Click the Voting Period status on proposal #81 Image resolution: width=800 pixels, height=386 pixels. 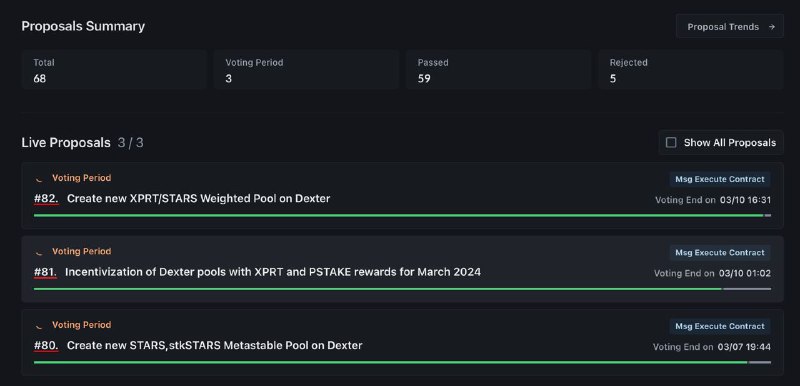[82, 251]
